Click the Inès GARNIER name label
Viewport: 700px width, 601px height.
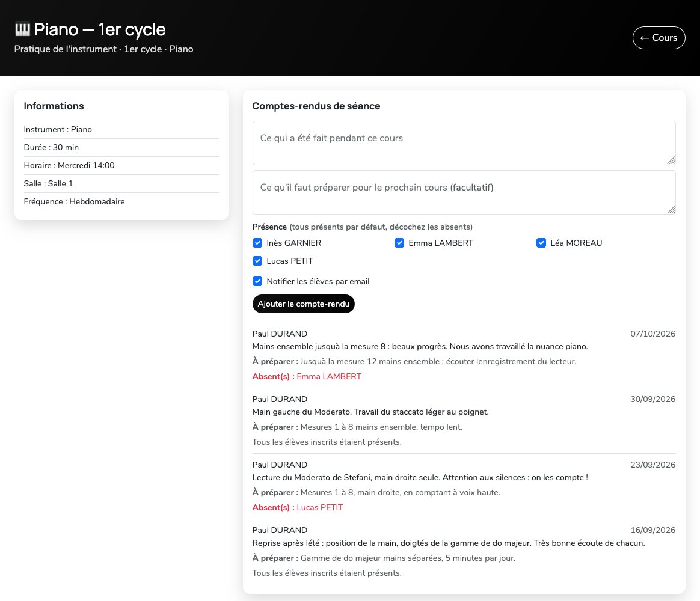[293, 243]
